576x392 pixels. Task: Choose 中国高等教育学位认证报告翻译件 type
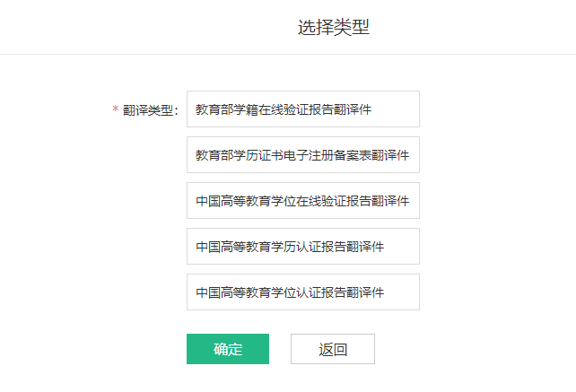(302, 292)
